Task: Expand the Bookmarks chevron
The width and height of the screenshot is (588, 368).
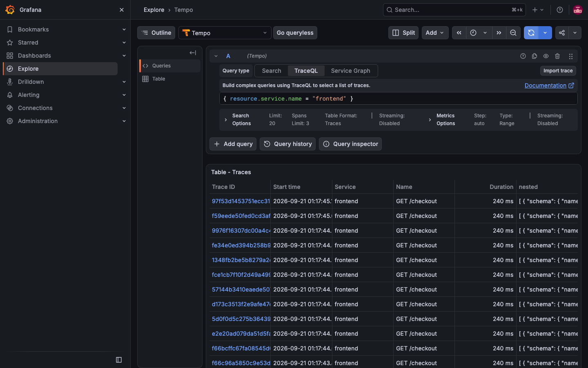Action: (x=124, y=29)
